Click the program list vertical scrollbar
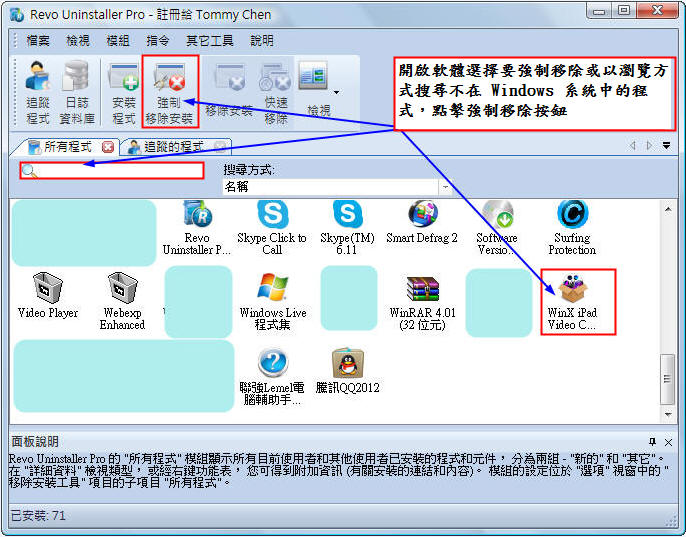 (x=668, y=375)
